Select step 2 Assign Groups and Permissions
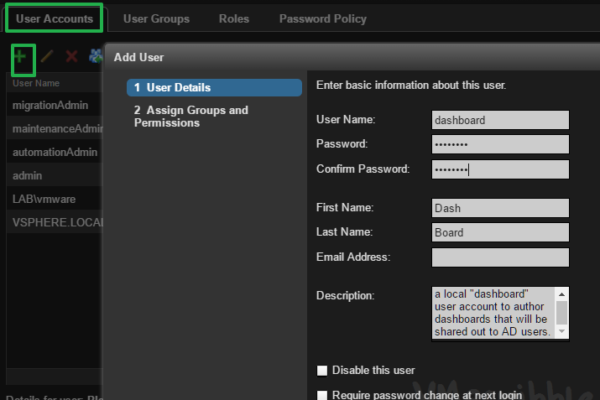This screenshot has height=400, width=600. (191, 117)
